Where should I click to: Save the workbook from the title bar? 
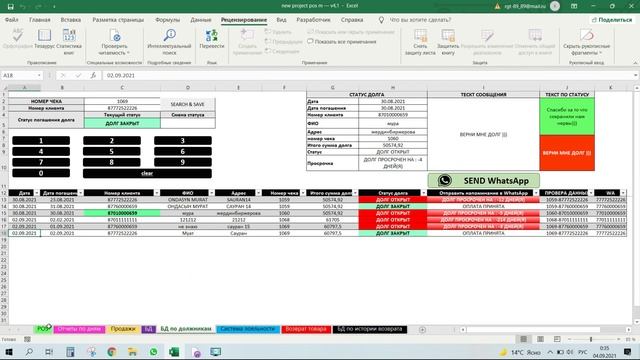pyautogui.click(x=11, y=6)
